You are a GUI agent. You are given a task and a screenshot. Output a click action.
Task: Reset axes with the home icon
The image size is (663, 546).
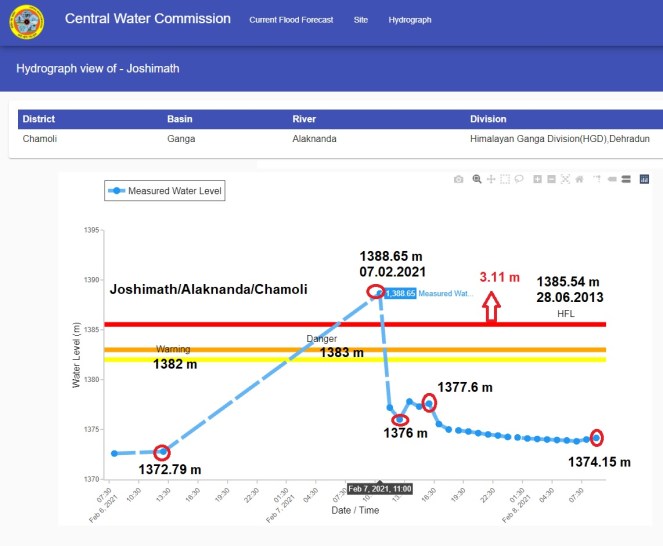[579, 179]
